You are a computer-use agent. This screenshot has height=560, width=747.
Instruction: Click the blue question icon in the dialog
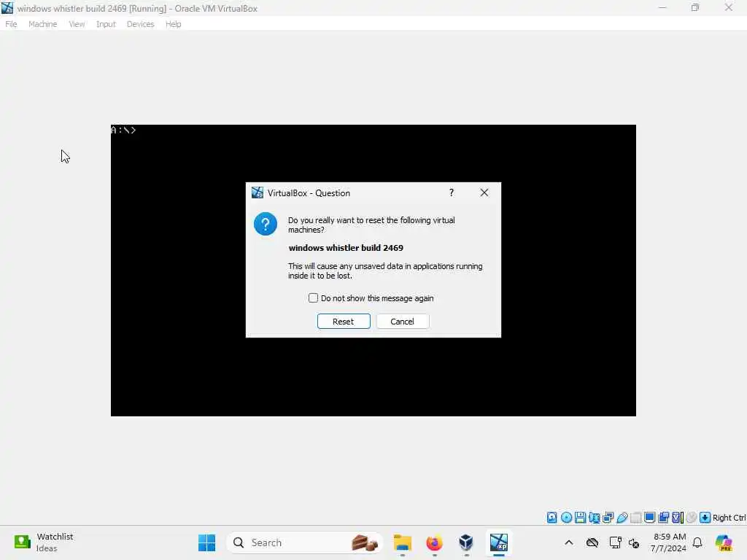[x=266, y=224]
